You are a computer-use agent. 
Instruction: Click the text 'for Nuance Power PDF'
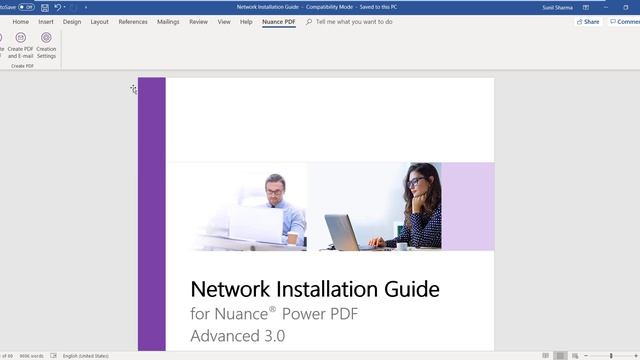coord(274,314)
